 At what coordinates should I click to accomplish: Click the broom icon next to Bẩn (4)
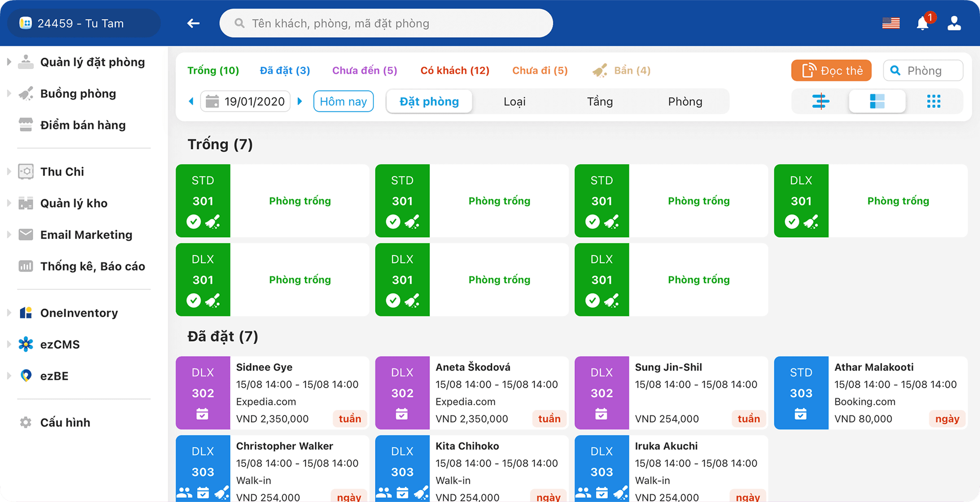pos(600,70)
